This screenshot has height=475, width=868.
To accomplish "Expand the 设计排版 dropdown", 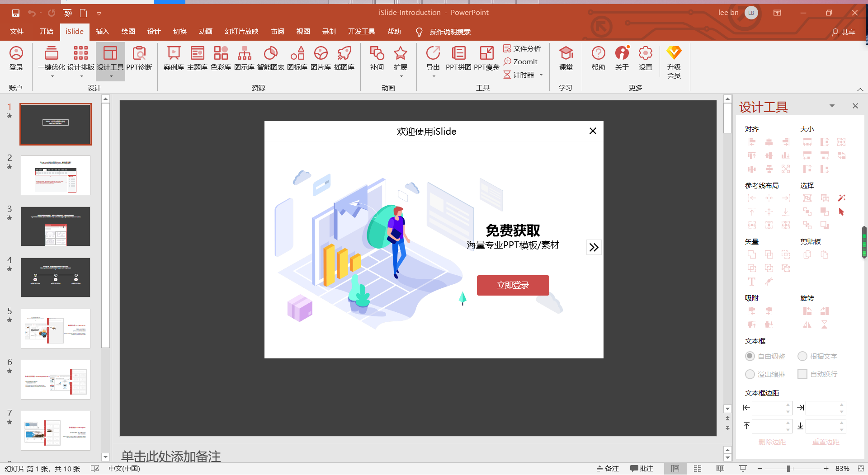I will click(81, 76).
